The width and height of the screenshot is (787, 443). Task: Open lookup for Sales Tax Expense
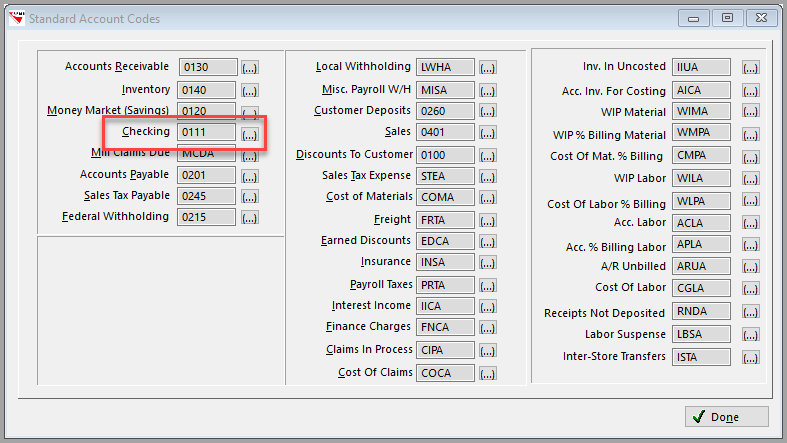point(487,177)
